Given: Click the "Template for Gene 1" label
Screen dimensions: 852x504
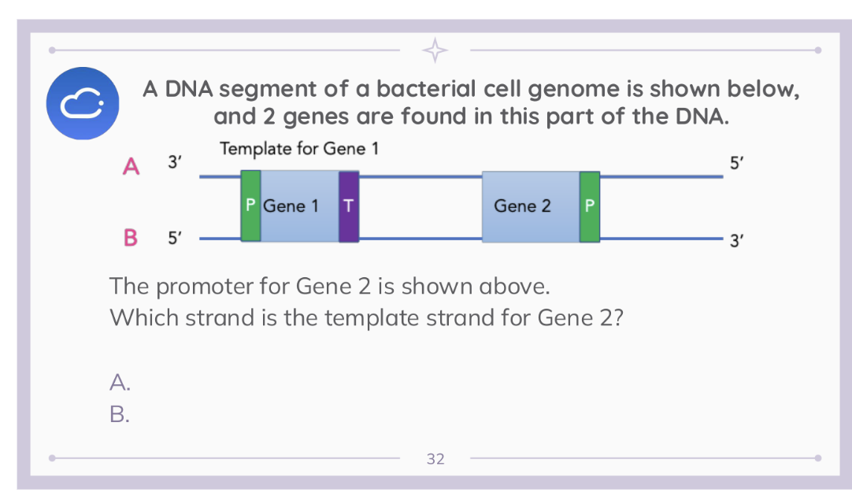Looking at the screenshot, I should tap(299, 149).
